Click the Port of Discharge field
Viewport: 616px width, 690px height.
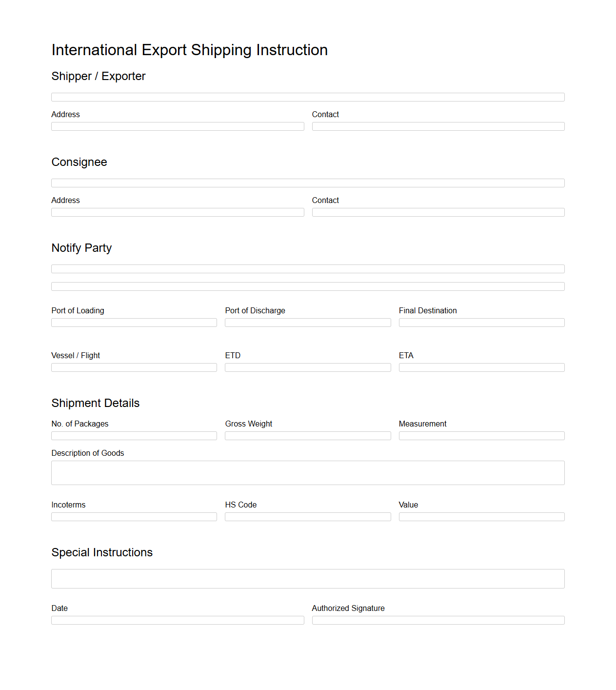point(308,322)
